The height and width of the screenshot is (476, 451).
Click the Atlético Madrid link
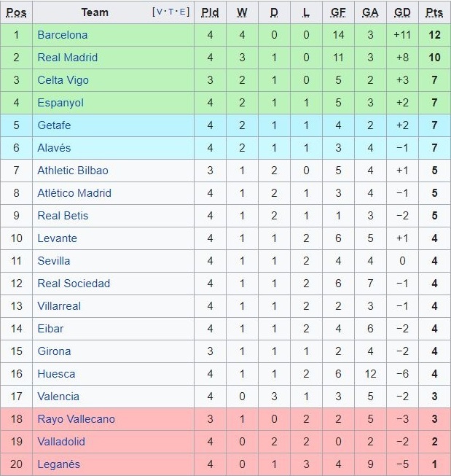(74, 193)
